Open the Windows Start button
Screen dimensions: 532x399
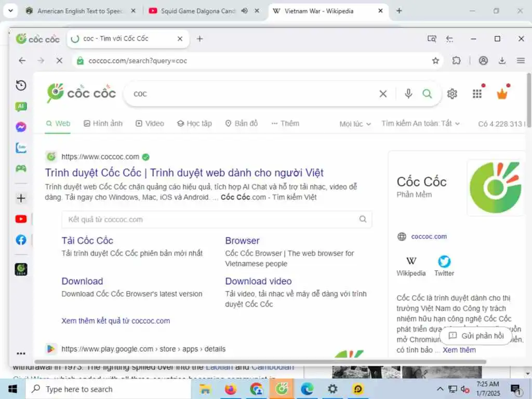[x=12, y=389]
